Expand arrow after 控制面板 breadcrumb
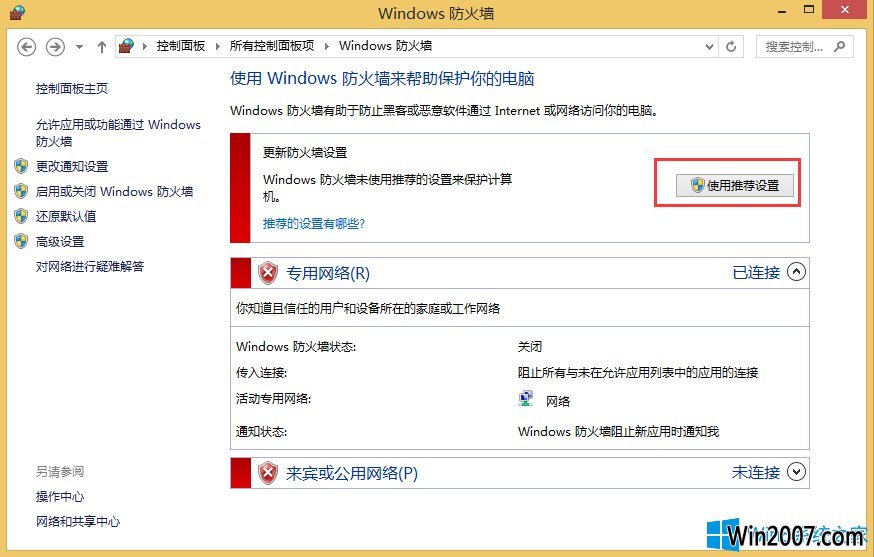Screen dimensions: 874x557 pyautogui.click(x=217, y=46)
